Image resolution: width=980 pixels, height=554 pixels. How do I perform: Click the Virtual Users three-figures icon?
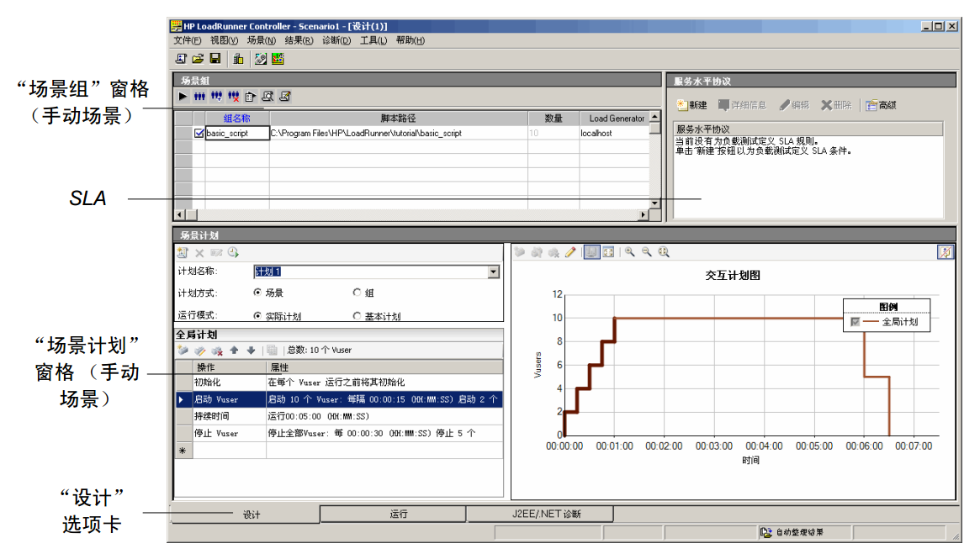pyautogui.click(x=199, y=96)
